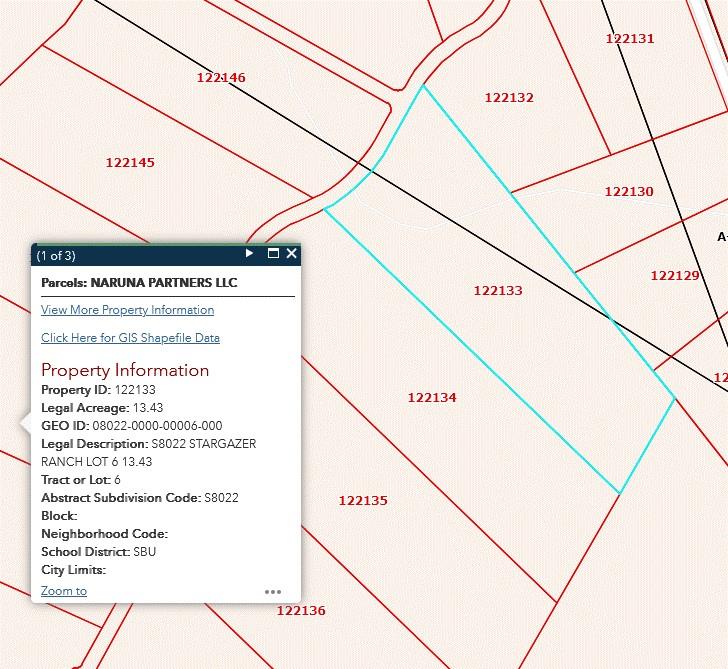Close the parcel info popup
Viewport: 728px width, 669px height.
tap(291, 254)
